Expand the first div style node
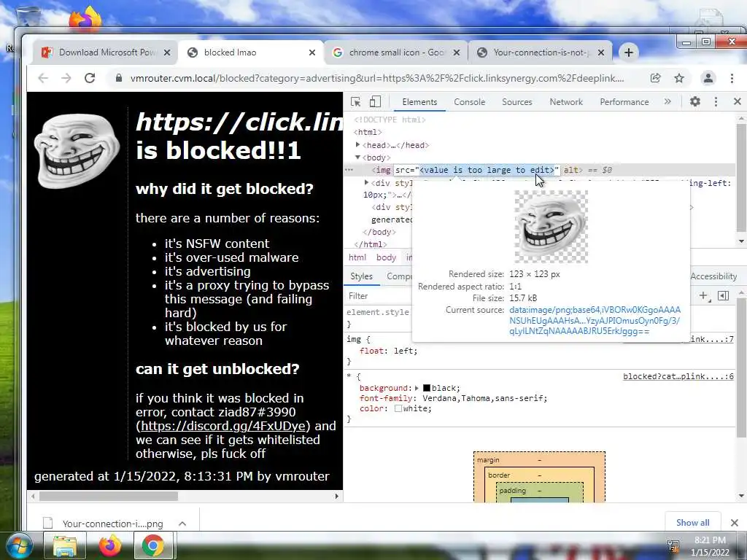 click(x=366, y=182)
